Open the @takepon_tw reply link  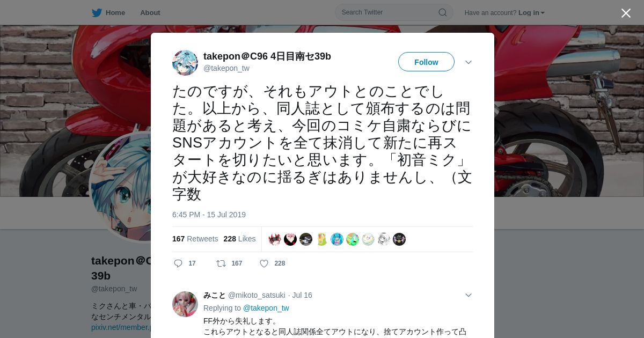pyautogui.click(x=266, y=308)
